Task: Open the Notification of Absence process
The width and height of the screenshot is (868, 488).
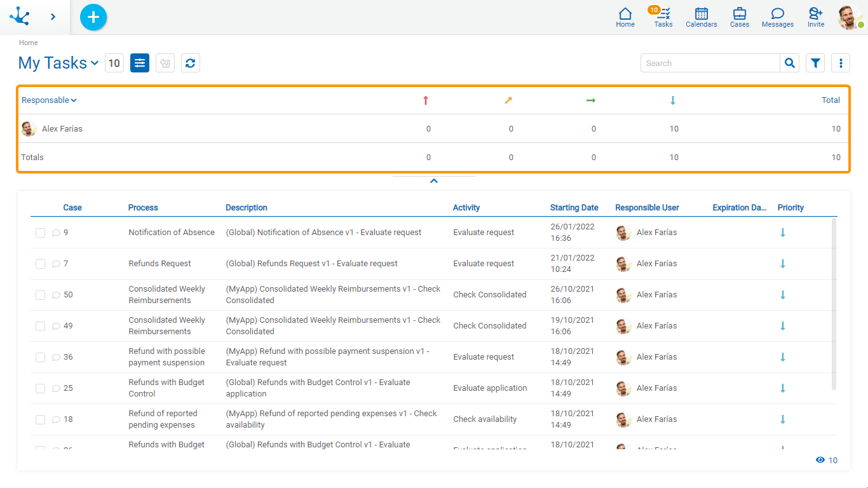Action: coord(172,233)
